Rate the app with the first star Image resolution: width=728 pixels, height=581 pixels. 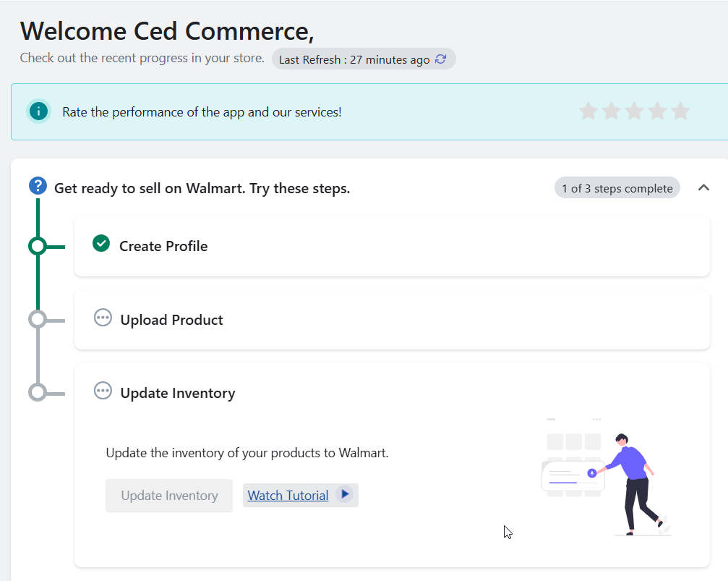[x=588, y=111]
